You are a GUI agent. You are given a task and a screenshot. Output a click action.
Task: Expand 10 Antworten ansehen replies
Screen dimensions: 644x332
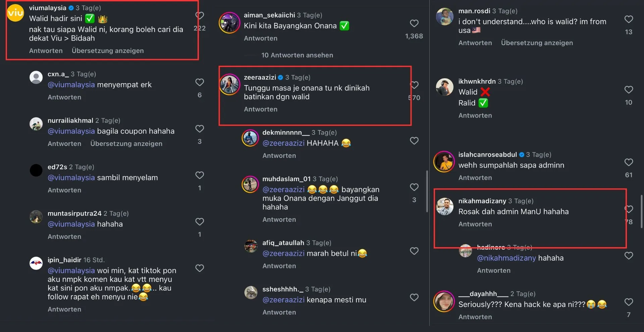(297, 55)
